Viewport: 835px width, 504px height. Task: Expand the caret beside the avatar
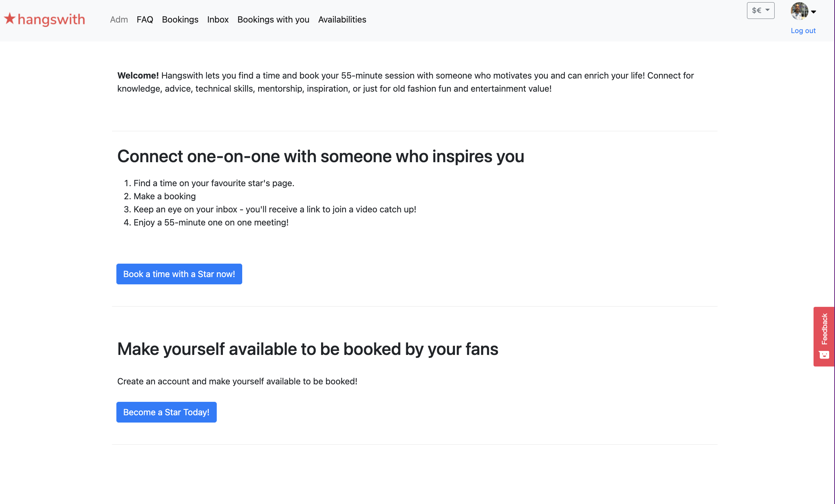pyautogui.click(x=814, y=12)
